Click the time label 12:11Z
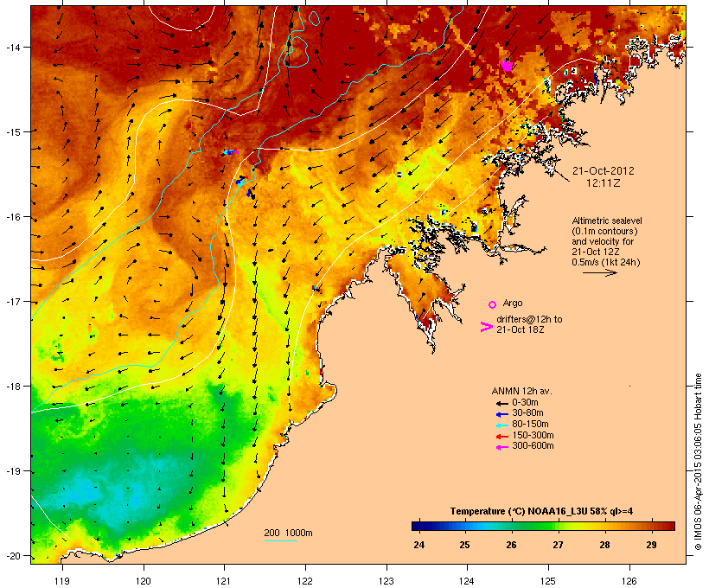This screenshot has height=588, width=709. click(x=604, y=183)
